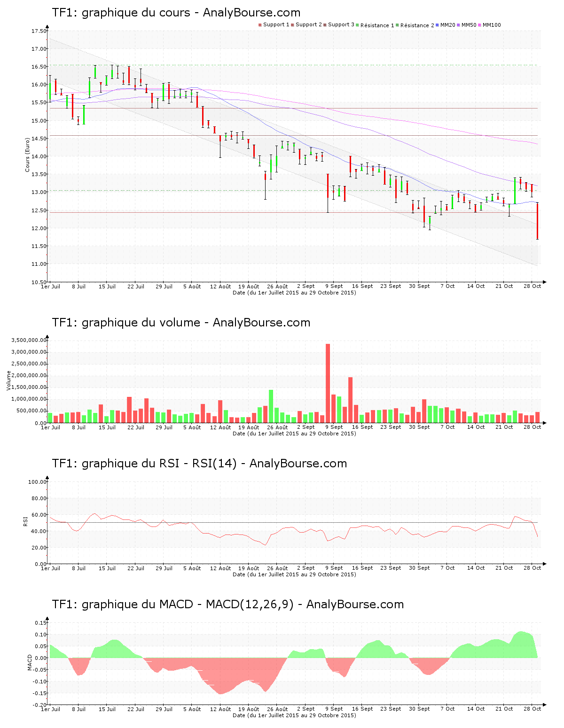Click the 'graphique du MACD - MACD(12,26,9)' title

point(188,604)
